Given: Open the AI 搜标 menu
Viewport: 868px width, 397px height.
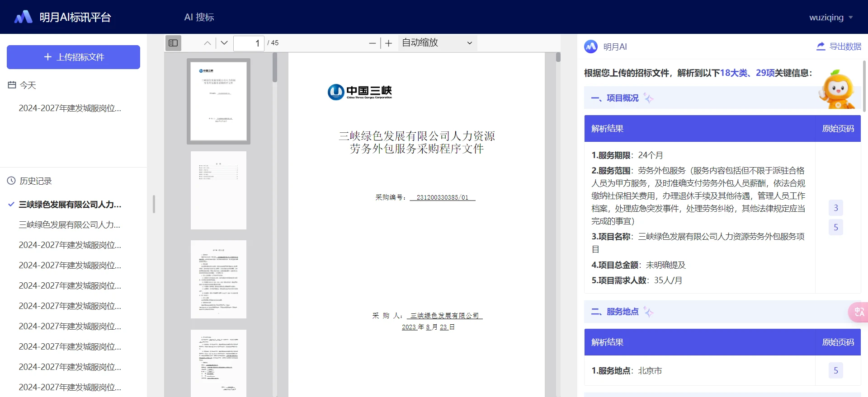Looking at the screenshot, I should point(199,17).
